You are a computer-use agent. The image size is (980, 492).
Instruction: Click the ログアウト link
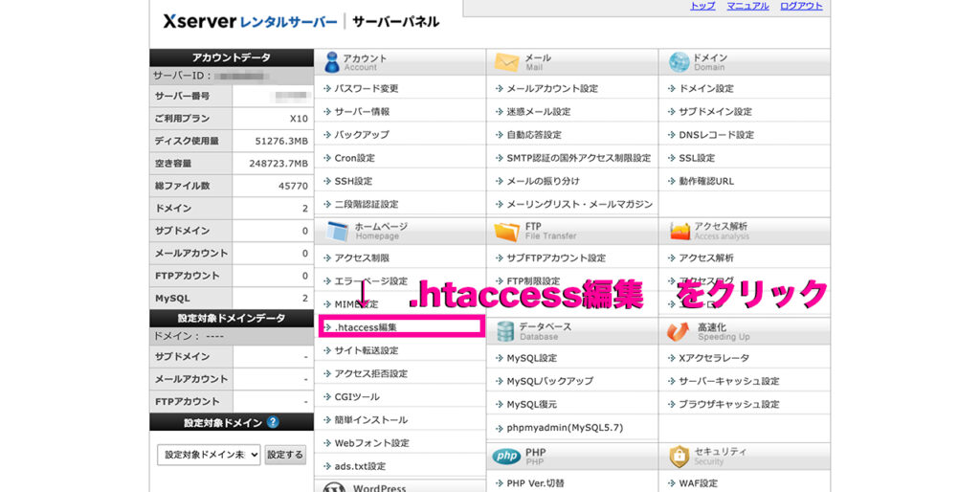[x=801, y=6]
